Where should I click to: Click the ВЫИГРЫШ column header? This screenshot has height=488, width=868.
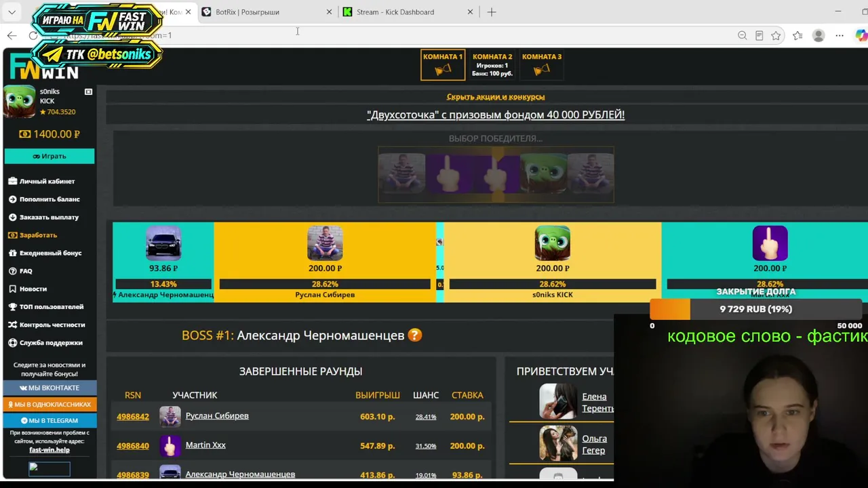[x=378, y=395]
